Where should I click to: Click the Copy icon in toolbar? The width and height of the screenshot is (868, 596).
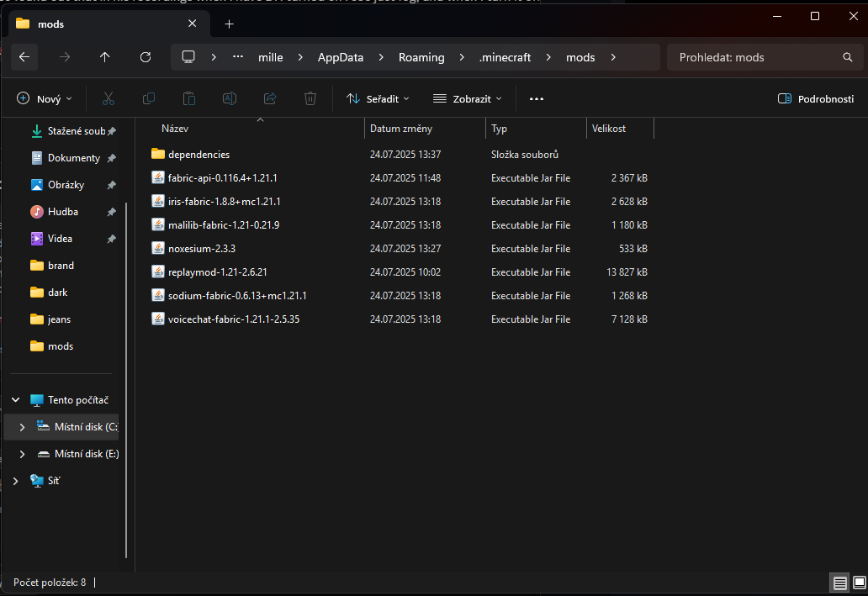(148, 98)
